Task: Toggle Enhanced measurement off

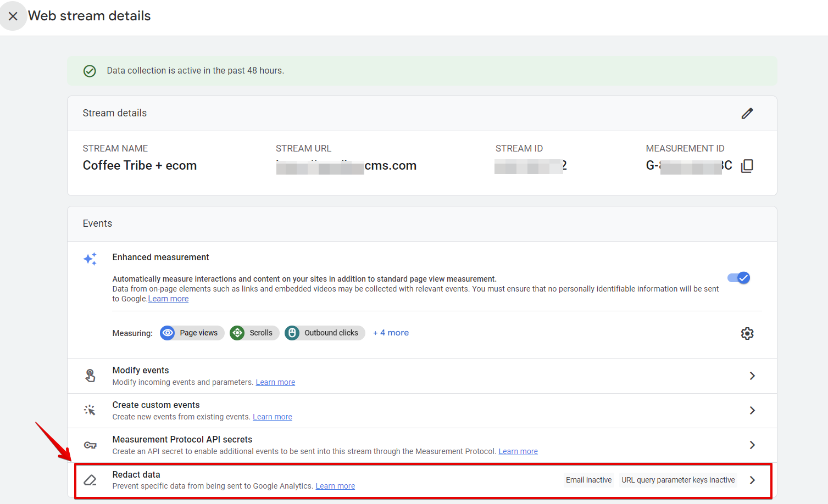Action: click(x=738, y=278)
